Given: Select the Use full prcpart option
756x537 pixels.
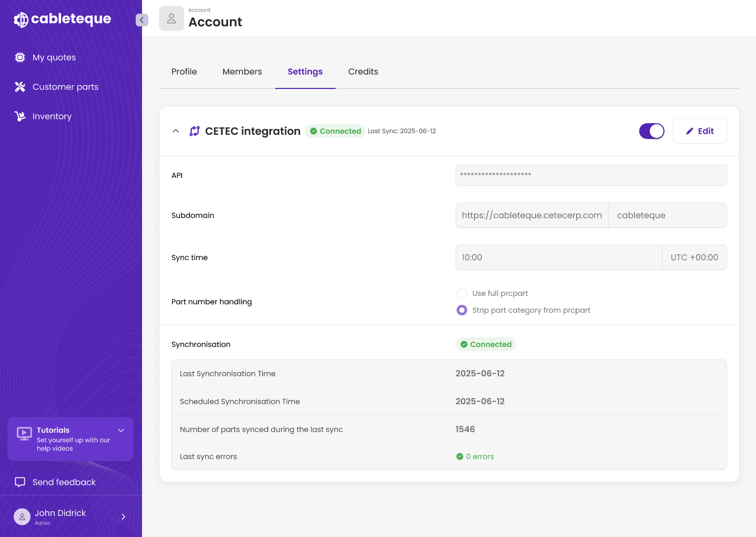Looking at the screenshot, I should tap(462, 293).
